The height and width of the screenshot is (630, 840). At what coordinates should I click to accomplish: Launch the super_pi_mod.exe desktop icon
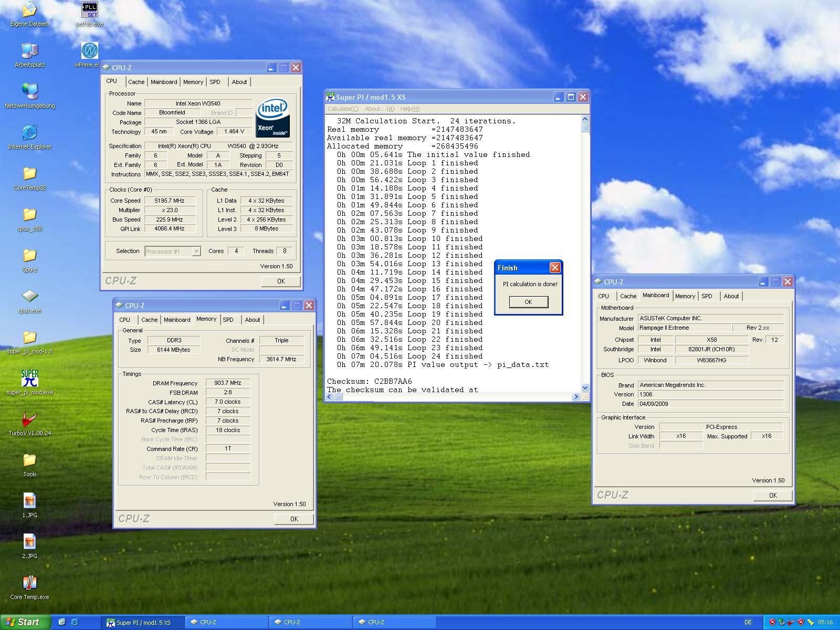pyautogui.click(x=29, y=382)
